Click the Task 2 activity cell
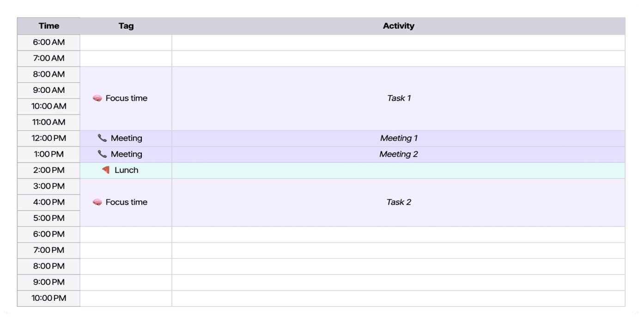The image size is (644, 317). tap(398, 202)
